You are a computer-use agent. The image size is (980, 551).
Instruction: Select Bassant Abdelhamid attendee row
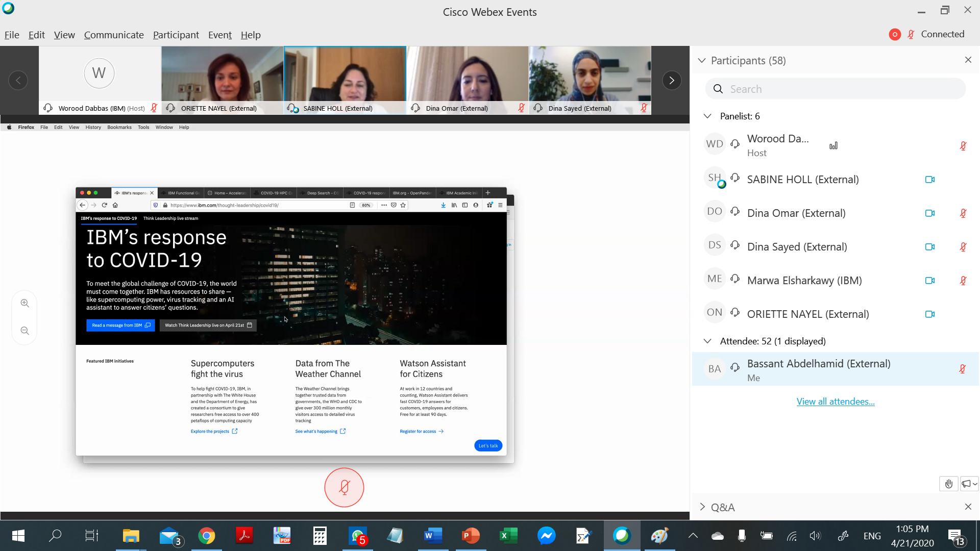click(x=836, y=369)
